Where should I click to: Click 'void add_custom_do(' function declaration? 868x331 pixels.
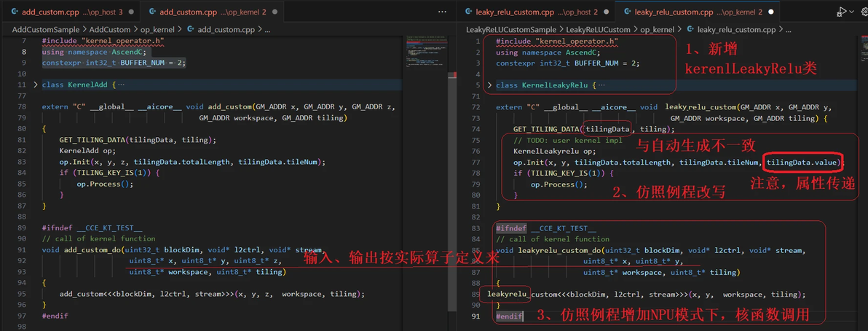[x=82, y=250]
